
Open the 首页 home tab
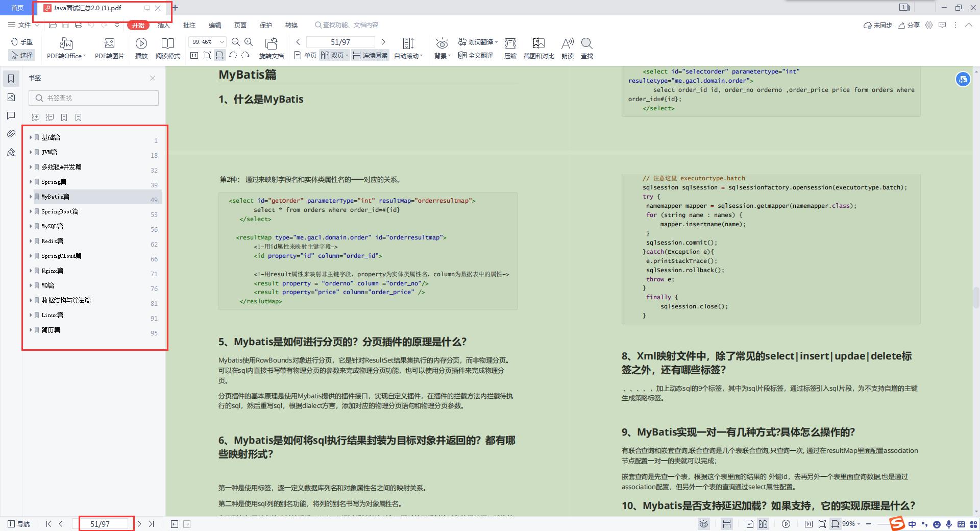(17, 8)
